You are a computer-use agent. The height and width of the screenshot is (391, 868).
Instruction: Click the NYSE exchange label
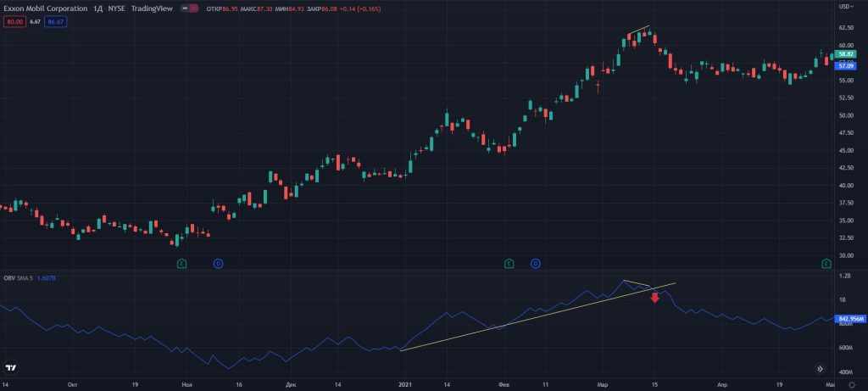tap(117, 8)
